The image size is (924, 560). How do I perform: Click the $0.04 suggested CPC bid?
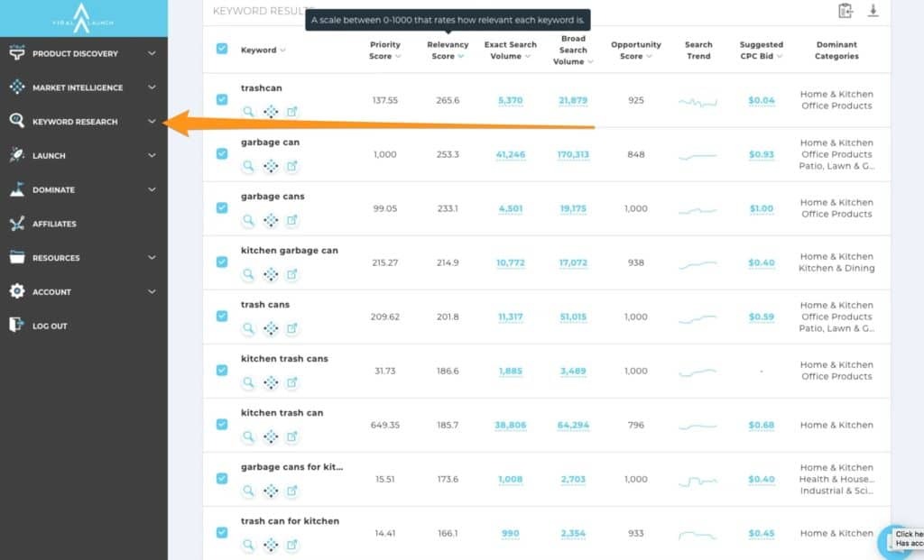point(761,100)
